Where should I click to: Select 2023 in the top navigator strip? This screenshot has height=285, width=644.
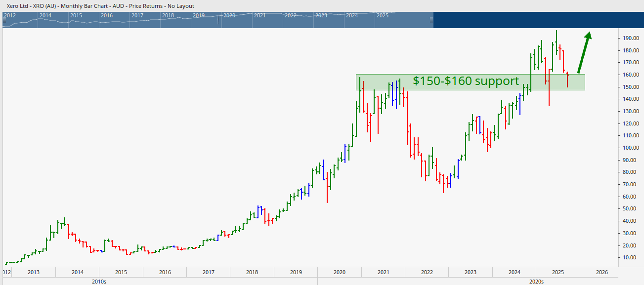321,15
